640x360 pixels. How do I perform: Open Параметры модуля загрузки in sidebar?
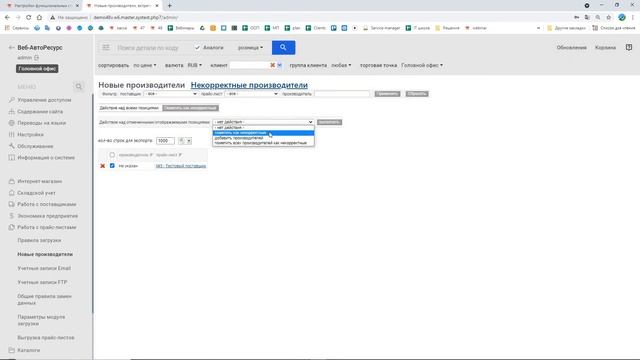[x=41, y=320]
